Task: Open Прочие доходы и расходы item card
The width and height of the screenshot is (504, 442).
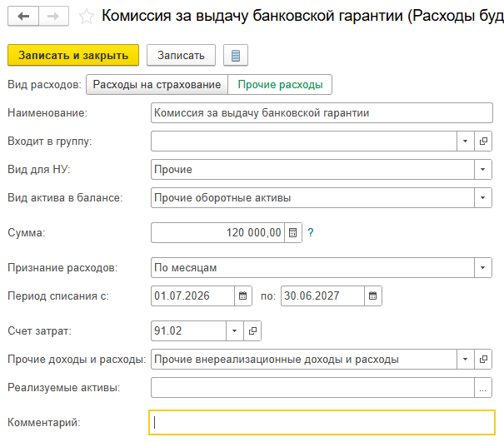Action: point(483,359)
